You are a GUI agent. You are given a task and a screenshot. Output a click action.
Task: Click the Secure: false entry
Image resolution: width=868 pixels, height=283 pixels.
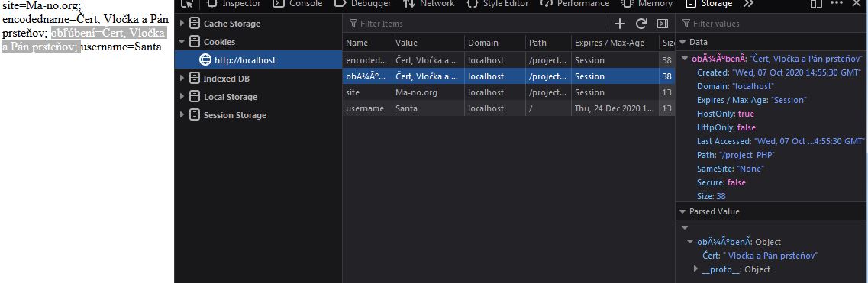pos(721,182)
